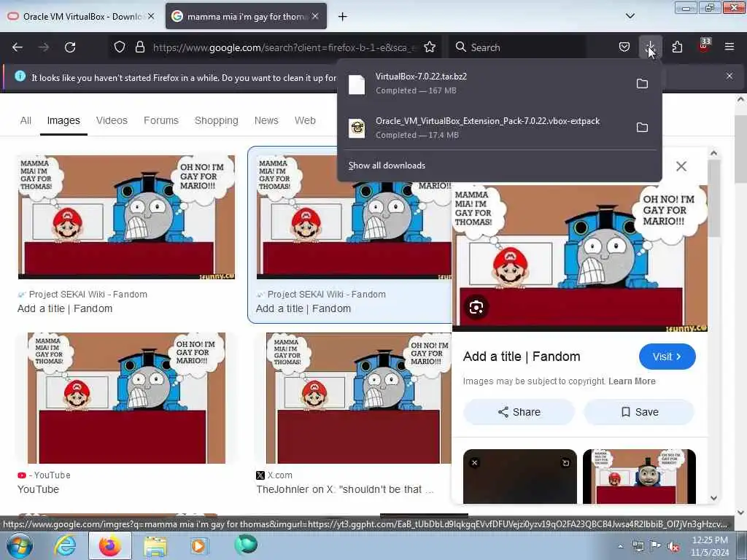Reload the current page
Image resolution: width=747 pixels, height=560 pixels.
point(70,47)
